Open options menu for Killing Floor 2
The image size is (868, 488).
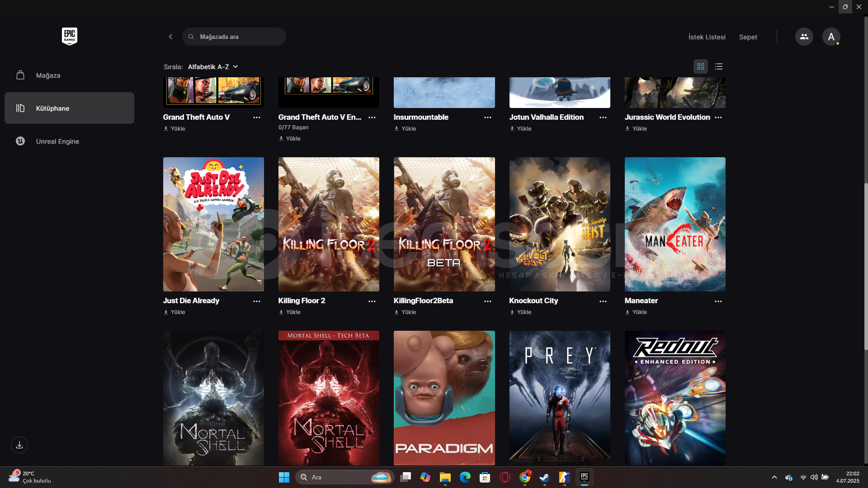[x=372, y=301]
